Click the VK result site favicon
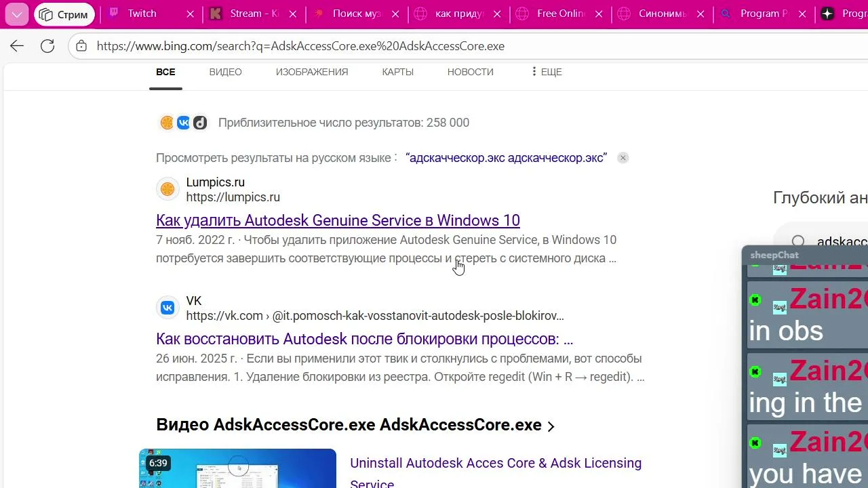 167,308
